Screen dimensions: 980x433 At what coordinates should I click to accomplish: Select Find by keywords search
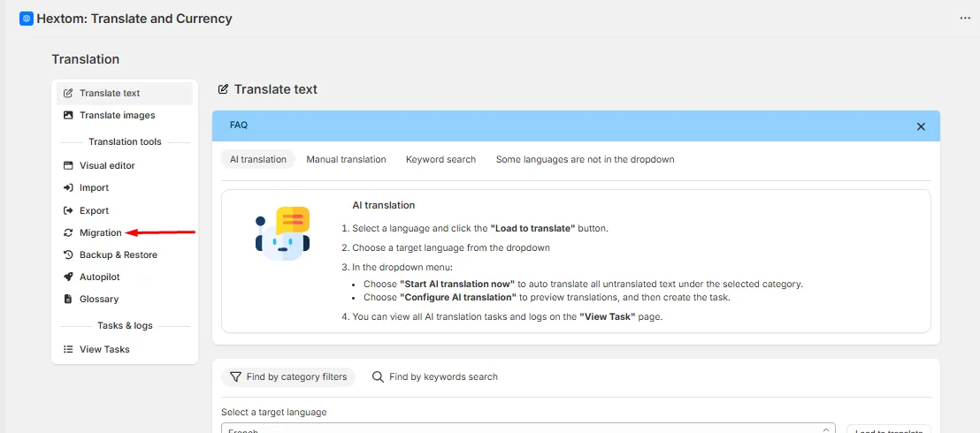[435, 376]
